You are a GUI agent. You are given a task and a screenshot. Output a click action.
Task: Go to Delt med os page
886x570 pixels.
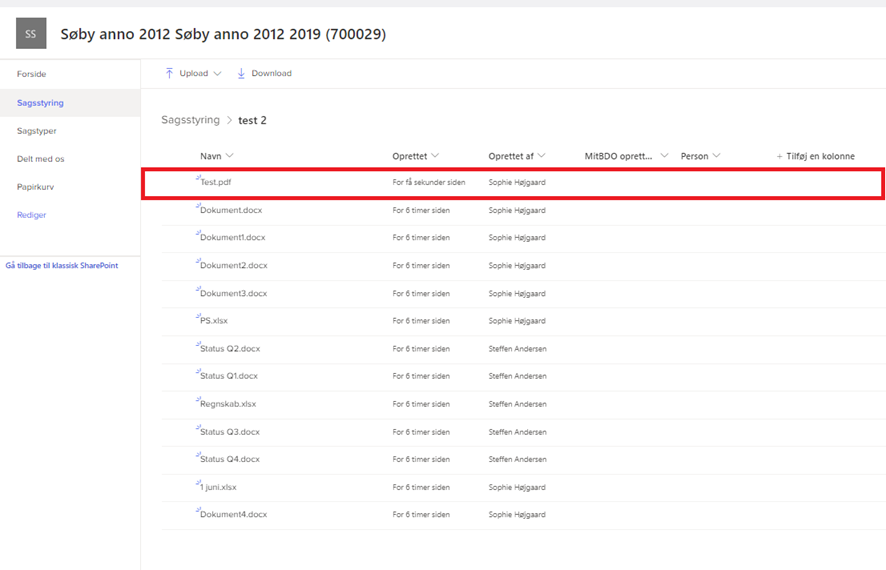pyautogui.click(x=40, y=159)
